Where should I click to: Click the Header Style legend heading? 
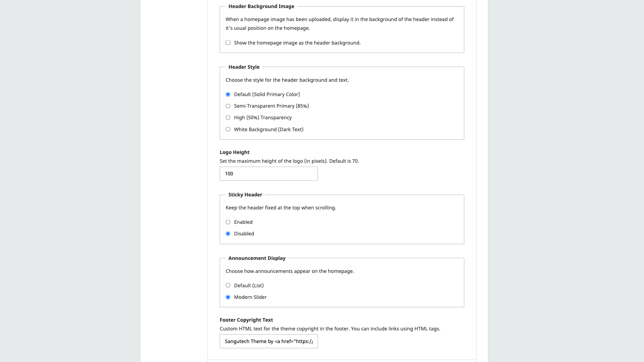point(244,67)
